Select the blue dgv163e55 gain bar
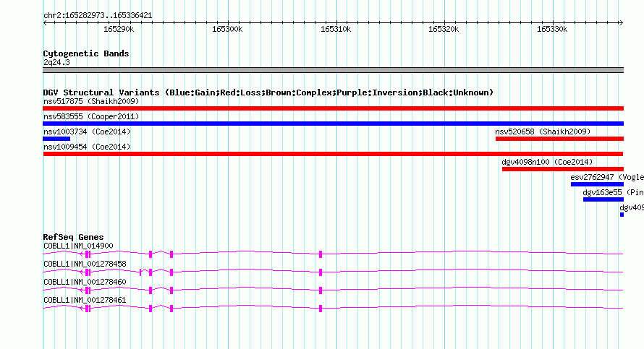The width and height of the screenshot is (644, 349). (603, 199)
